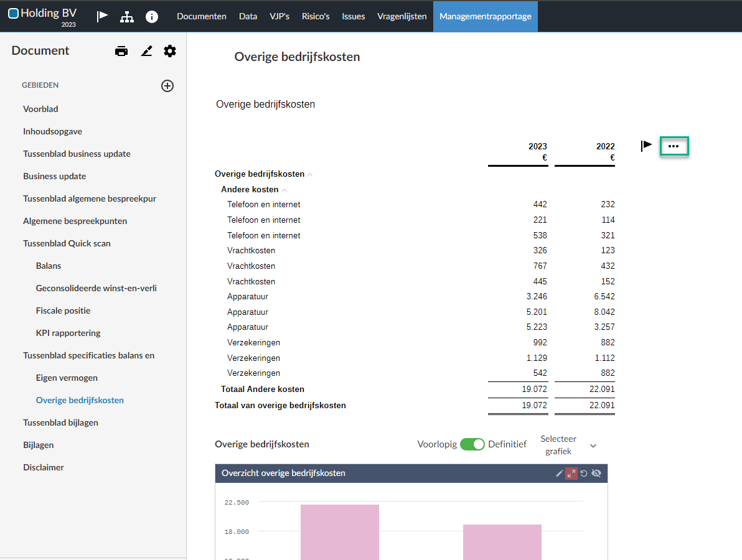The width and height of the screenshot is (742, 560).
Task: Open the Selecteer grafiek dropdown
Action: (x=568, y=445)
